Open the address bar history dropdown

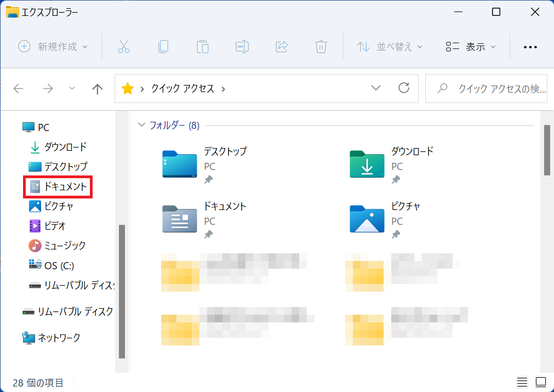[376, 88]
